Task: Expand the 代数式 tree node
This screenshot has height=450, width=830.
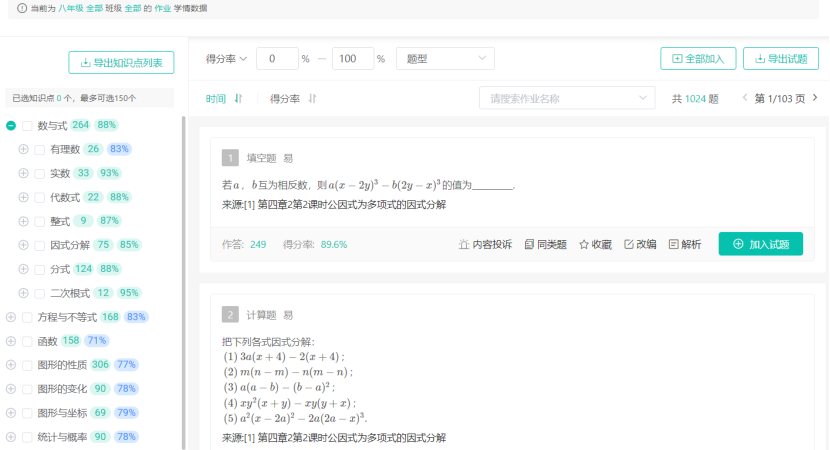Action: 23,197
